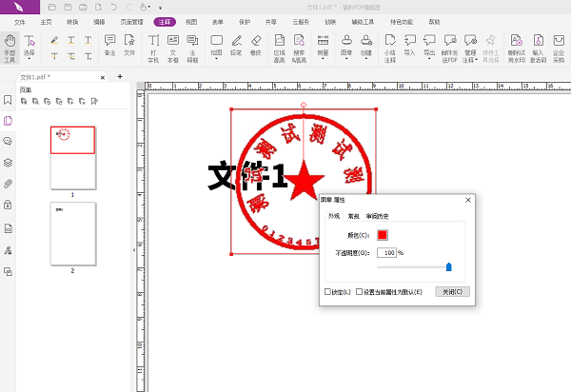Click the Typewriter (打字机) tool
This screenshot has width=571, height=392.
153,46
